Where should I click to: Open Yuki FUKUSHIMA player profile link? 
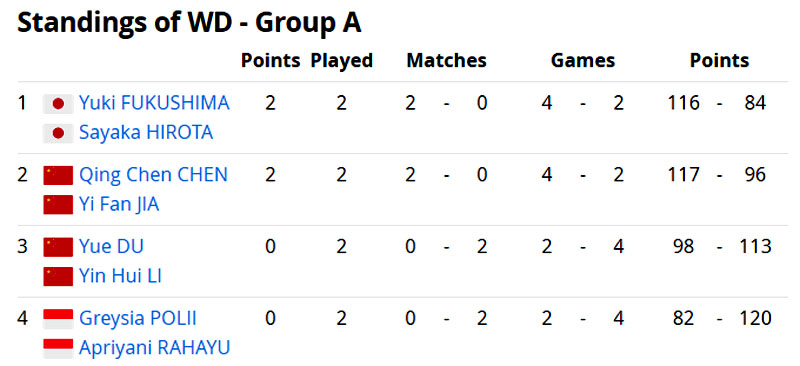[154, 103]
